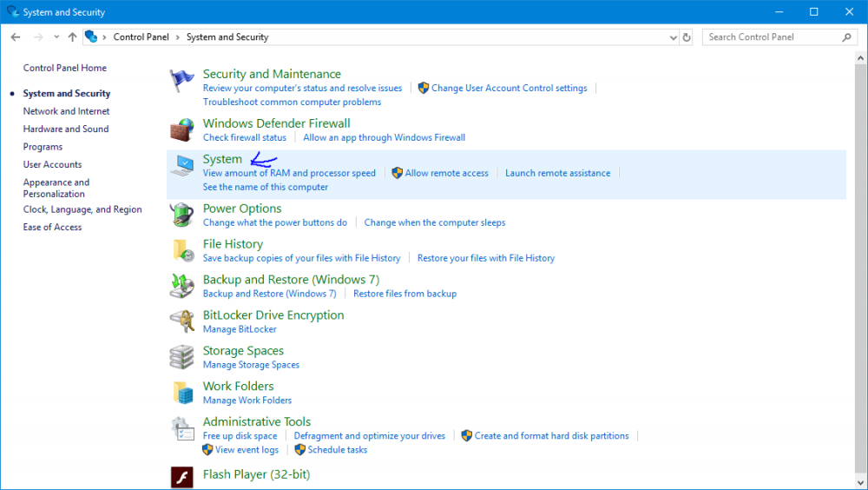
Task: Click Allow an app through Windows Firewall
Action: (x=385, y=137)
